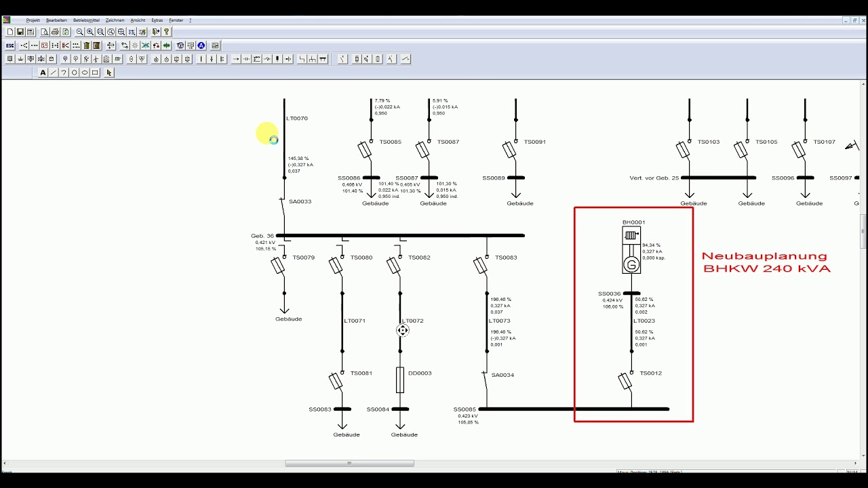Activate the selection pointer arrow tool
The image size is (868, 488).
[x=109, y=73]
